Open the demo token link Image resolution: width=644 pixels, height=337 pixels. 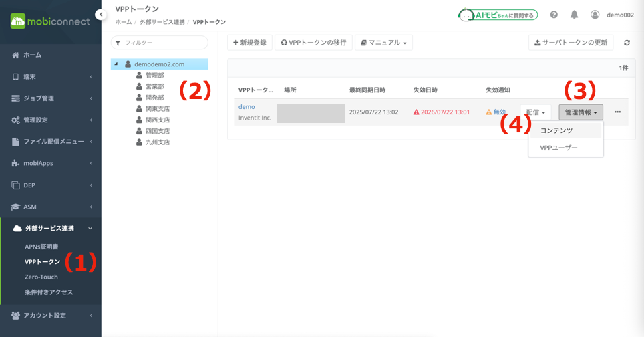pos(247,106)
